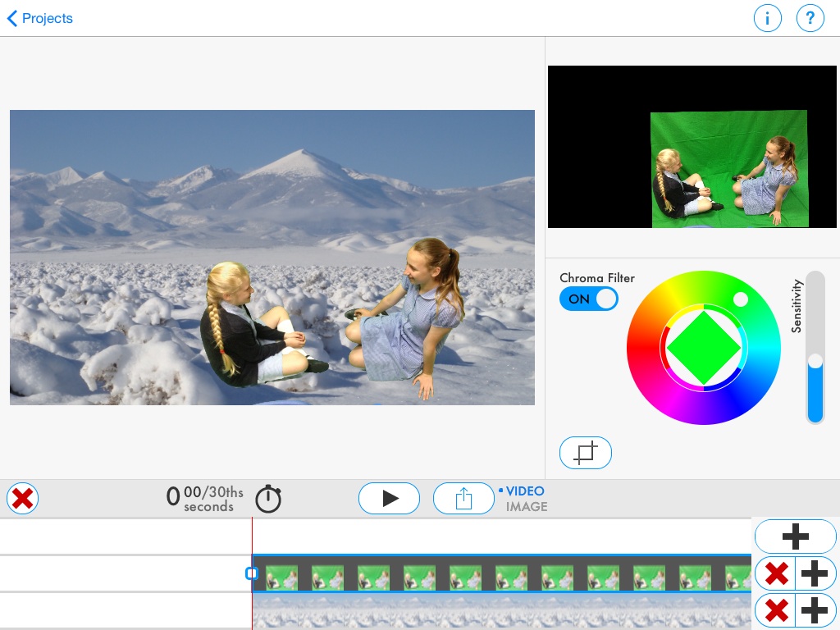
Task: Turn off the Chroma Filter
Action: coord(589,299)
